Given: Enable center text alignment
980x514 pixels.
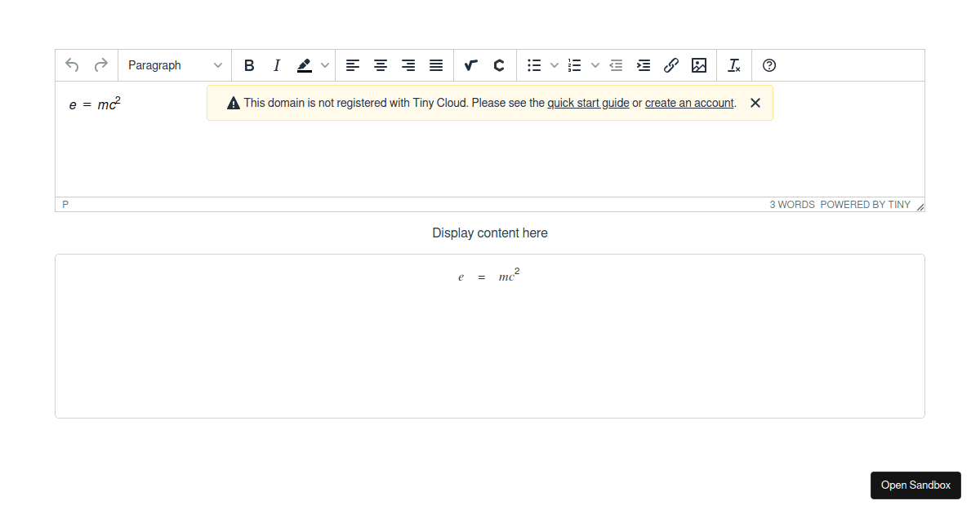Looking at the screenshot, I should point(381,65).
